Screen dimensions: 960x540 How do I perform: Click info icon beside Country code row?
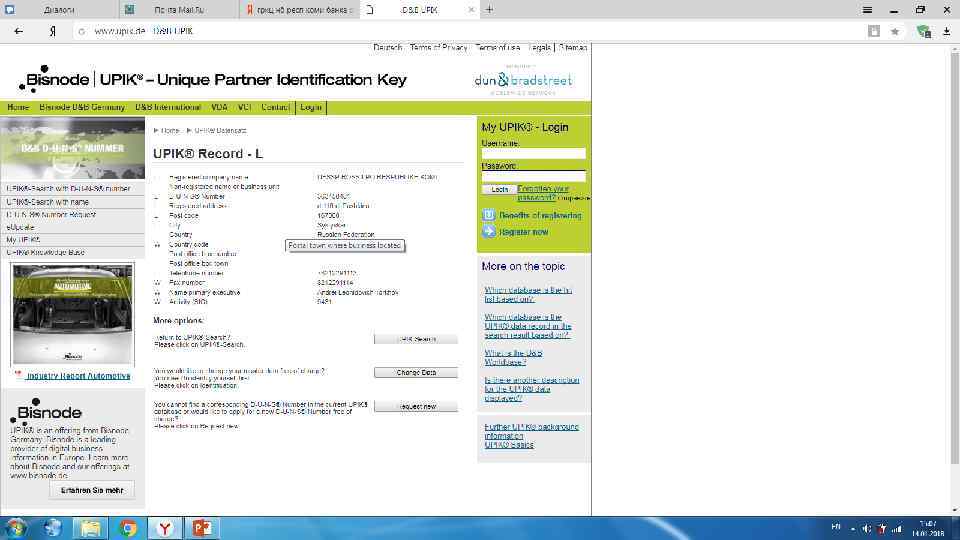[x=157, y=244]
